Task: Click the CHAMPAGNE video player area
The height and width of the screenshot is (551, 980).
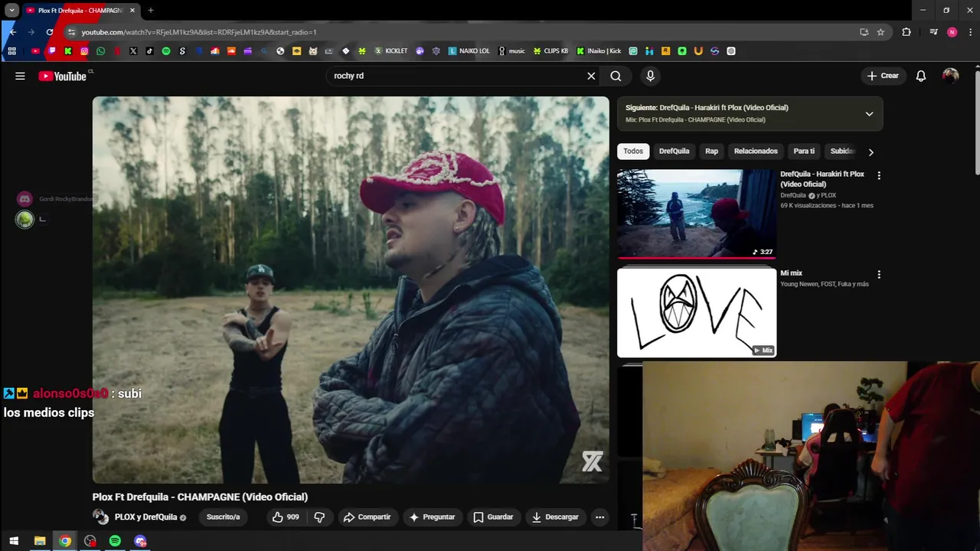Action: coord(351,290)
